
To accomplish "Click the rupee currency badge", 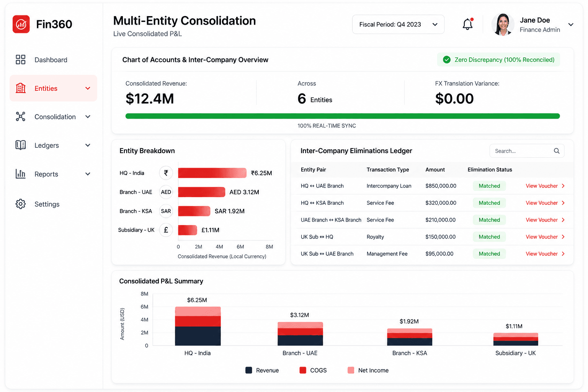I will (166, 173).
